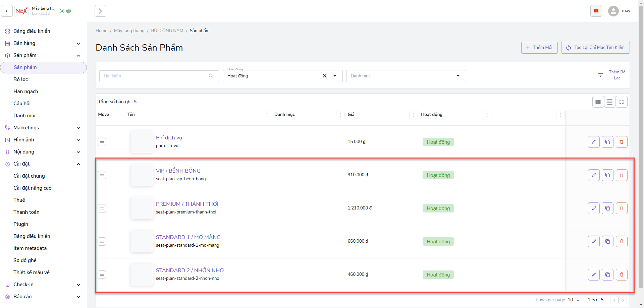
Task: Open column options menu for Tên column
Action: 267,115
